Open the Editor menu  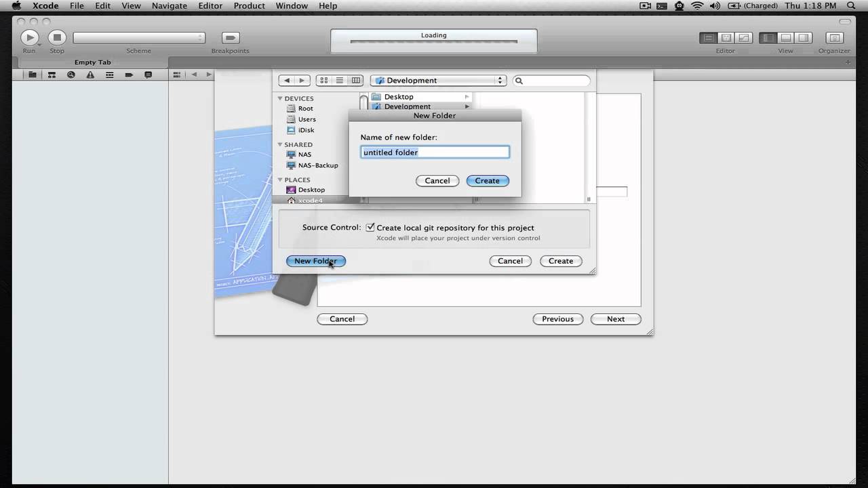point(210,5)
